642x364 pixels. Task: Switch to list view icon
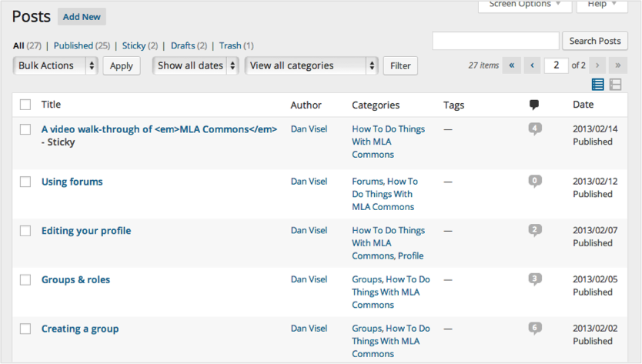coord(598,85)
